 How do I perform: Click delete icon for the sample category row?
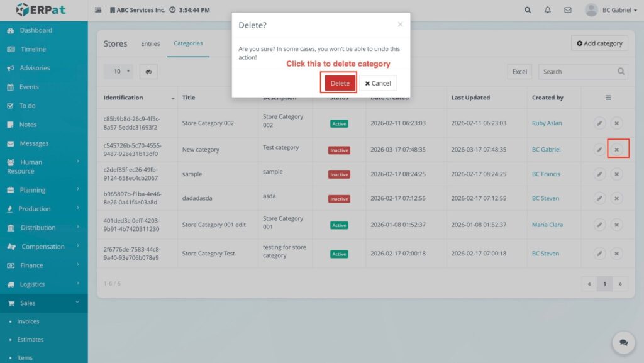tap(616, 174)
